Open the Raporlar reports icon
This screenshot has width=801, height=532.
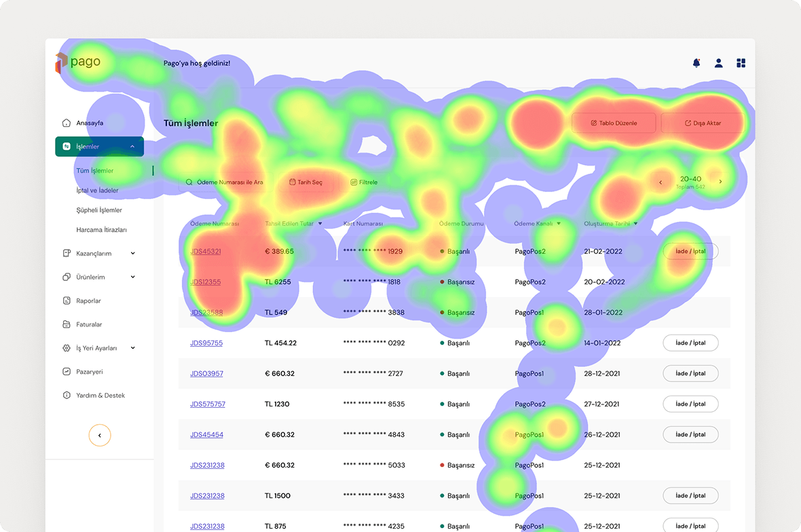pyautogui.click(x=66, y=301)
